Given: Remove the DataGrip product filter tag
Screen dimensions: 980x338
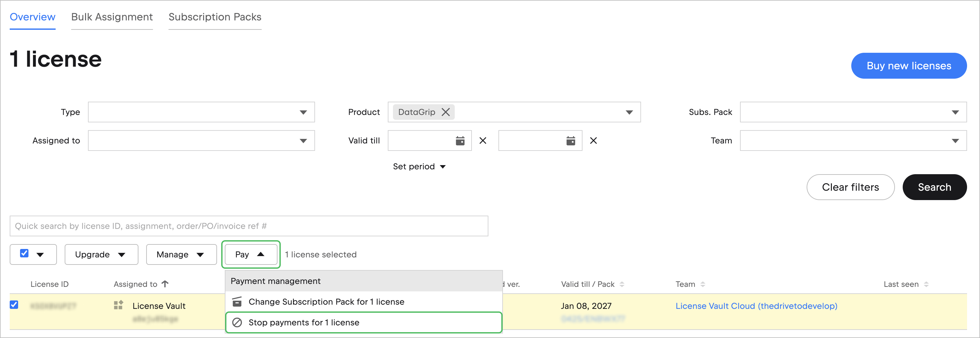Looking at the screenshot, I should 445,112.
